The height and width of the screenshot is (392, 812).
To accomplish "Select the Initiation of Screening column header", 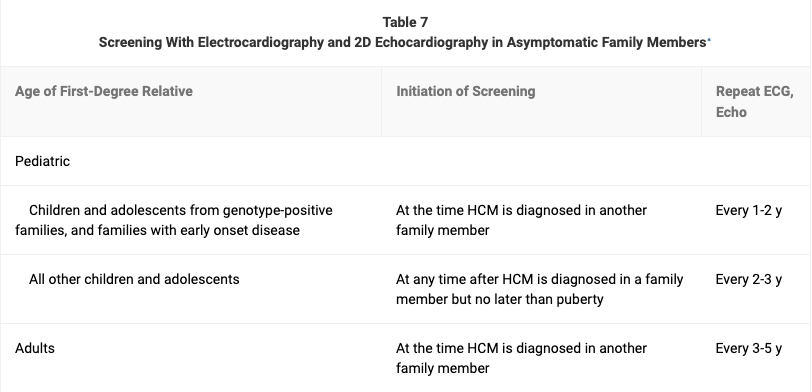I will pyautogui.click(x=466, y=91).
